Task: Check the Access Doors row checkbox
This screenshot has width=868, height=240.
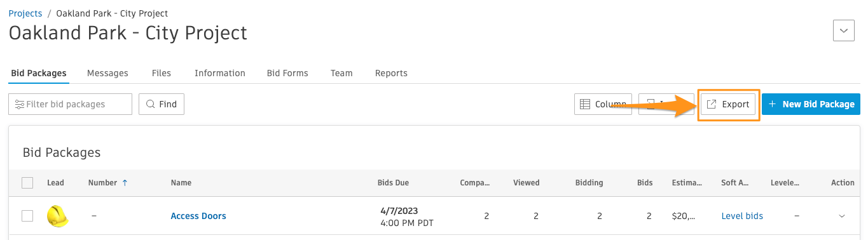Action: 27,216
